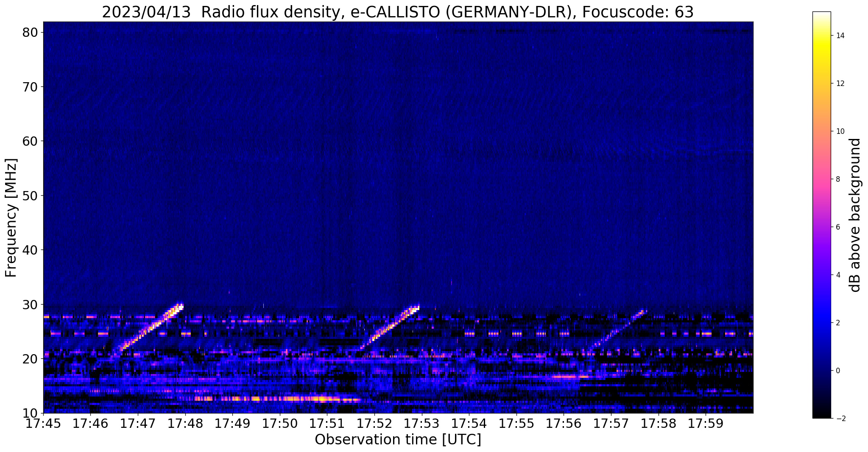This screenshot has height=452, width=868.
Task: Click the 17:59 time tick label
Action: pos(706,424)
